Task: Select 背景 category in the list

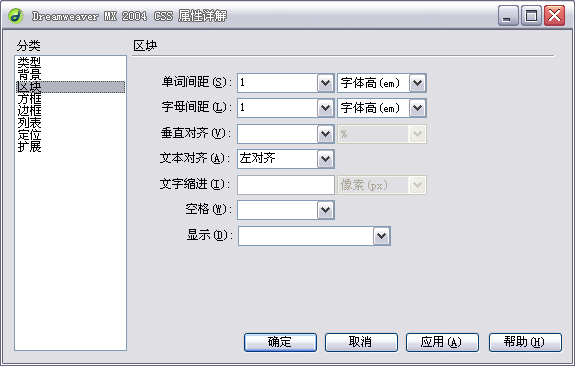Action: [29, 74]
